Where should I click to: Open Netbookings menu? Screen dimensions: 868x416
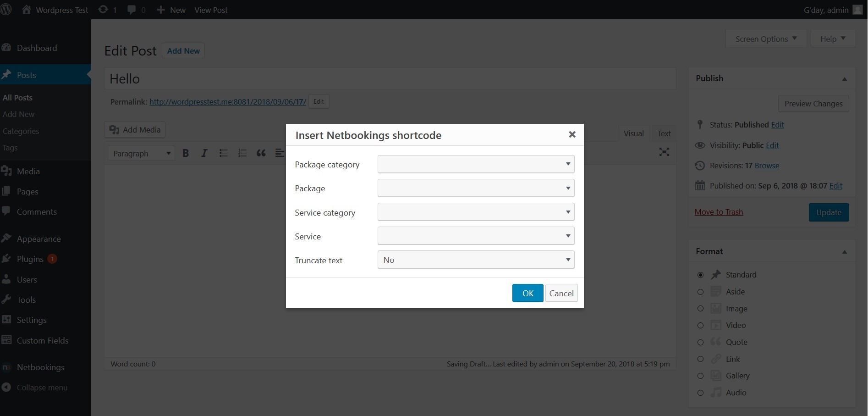point(40,367)
